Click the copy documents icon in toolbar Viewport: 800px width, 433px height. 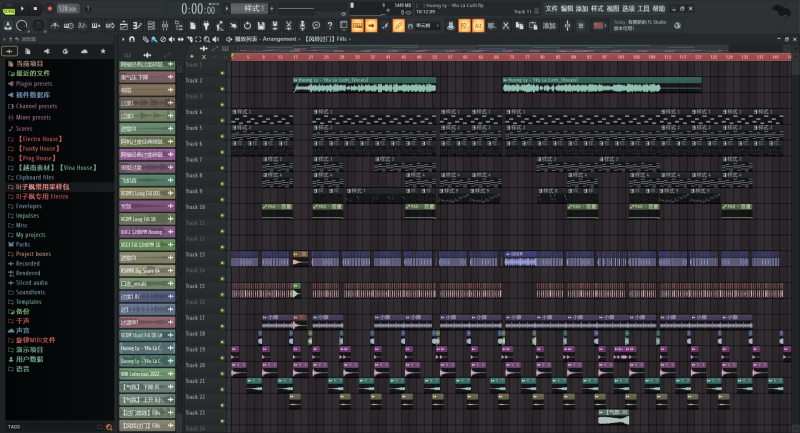(519, 26)
